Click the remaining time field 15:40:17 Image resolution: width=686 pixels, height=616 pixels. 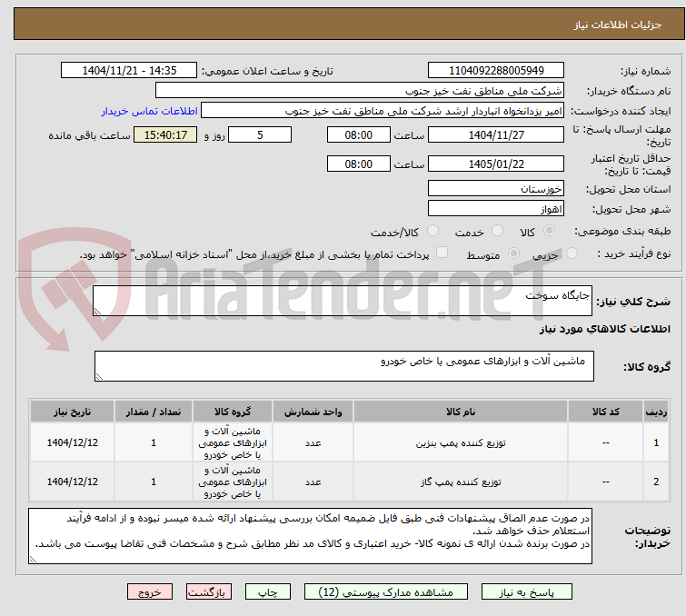[x=165, y=134]
